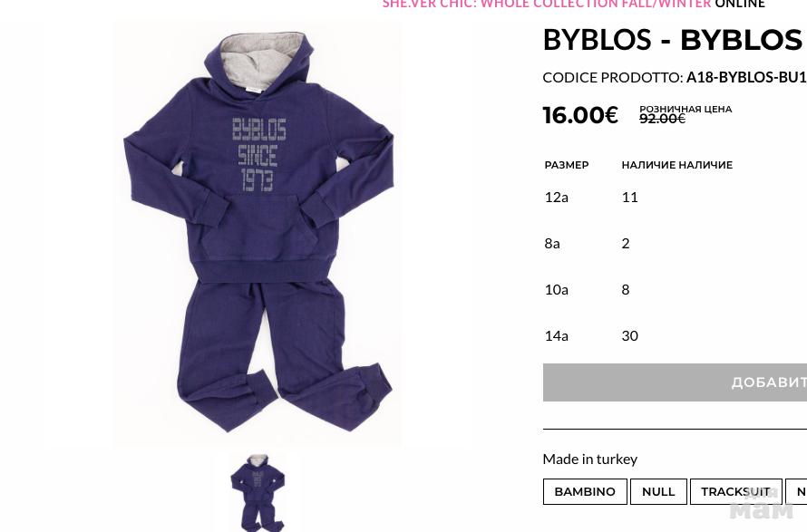Select size 12a
This screenshot has width=807, height=532.
pyautogui.click(x=557, y=197)
